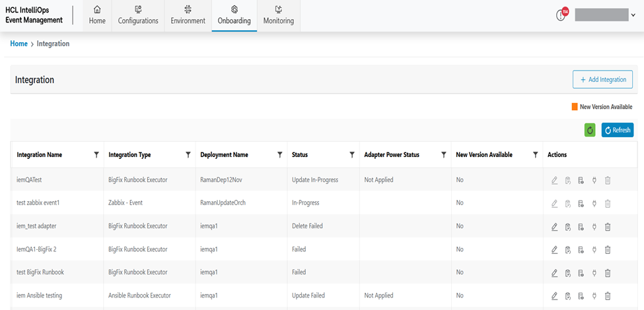Click edit pencil icon for iem_test adapter
Image resolution: width=644 pixels, height=310 pixels.
554,227
